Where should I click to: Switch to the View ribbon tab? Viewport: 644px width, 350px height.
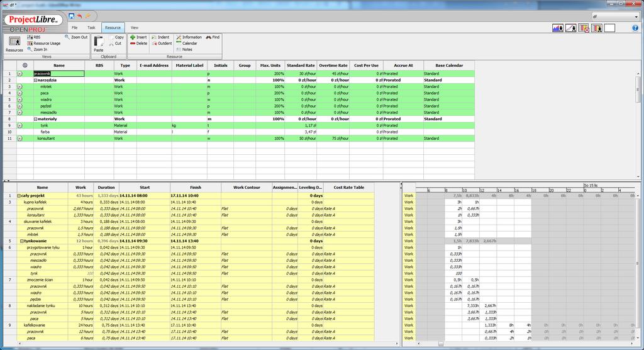click(135, 28)
